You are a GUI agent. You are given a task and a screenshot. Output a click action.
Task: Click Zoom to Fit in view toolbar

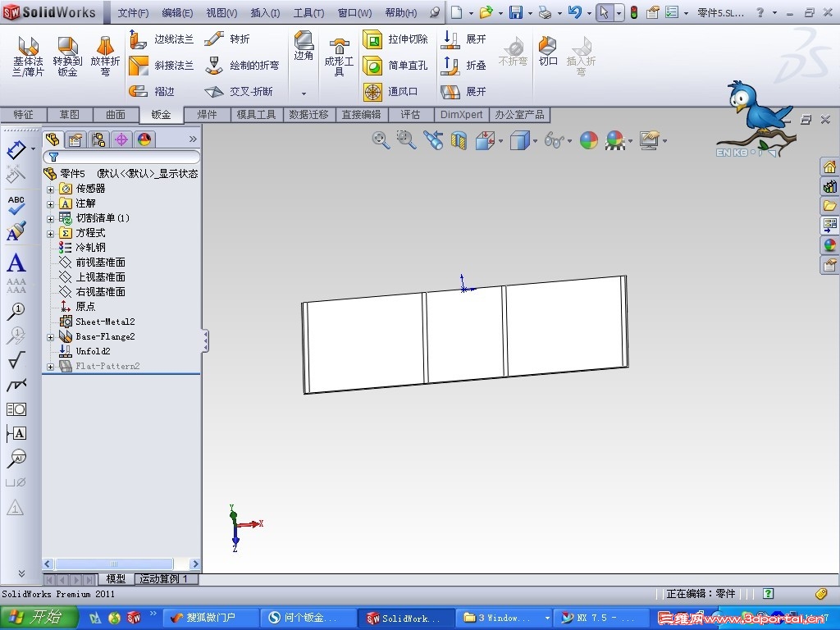click(x=381, y=140)
